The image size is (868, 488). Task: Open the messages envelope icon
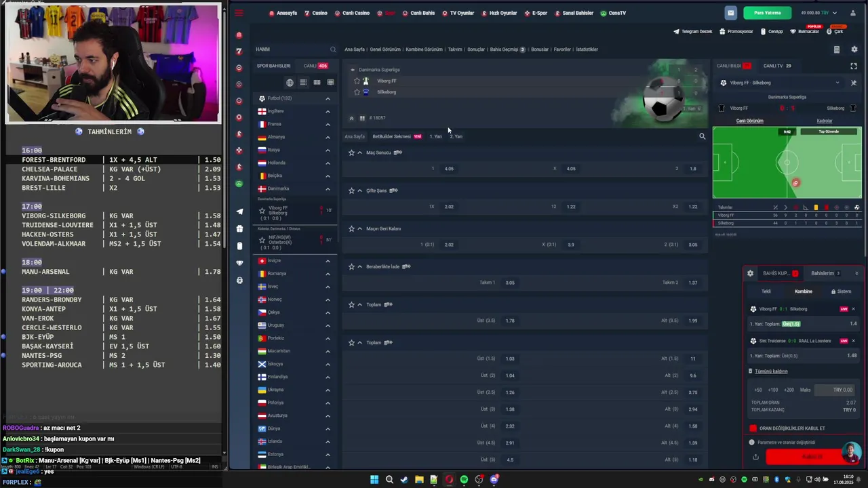(x=730, y=13)
